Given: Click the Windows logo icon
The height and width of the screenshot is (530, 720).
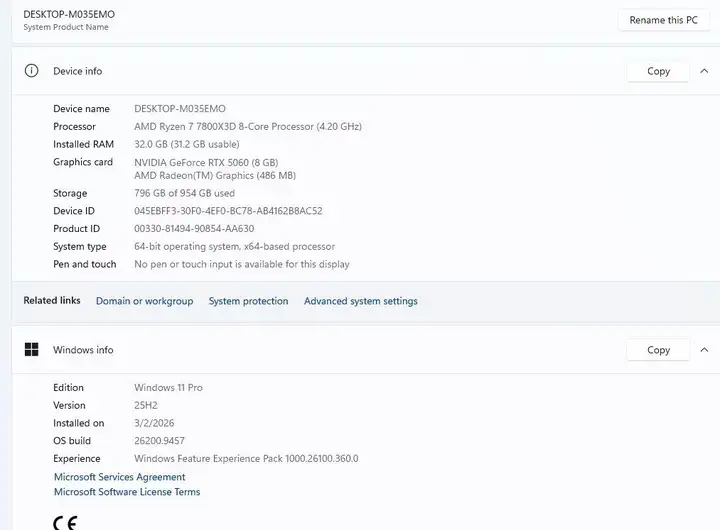Looking at the screenshot, I should point(31,350).
